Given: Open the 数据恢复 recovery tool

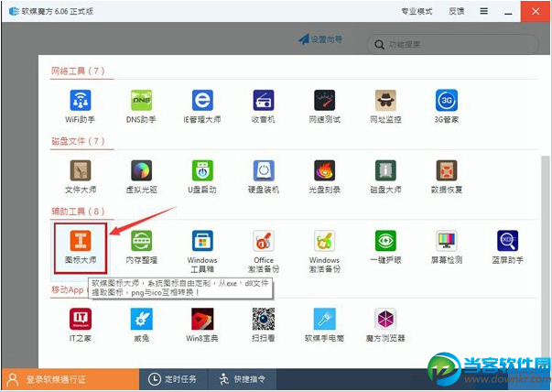Looking at the screenshot, I should click(447, 177).
